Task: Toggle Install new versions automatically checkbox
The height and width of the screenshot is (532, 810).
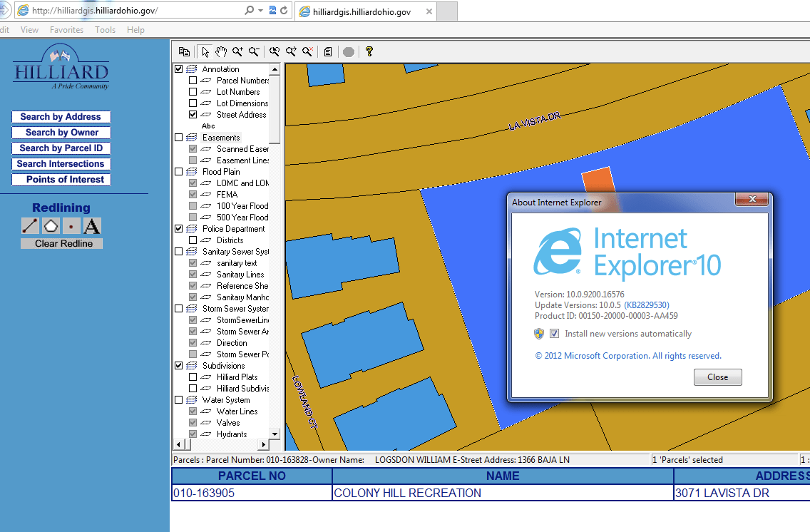Action: point(554,334)
